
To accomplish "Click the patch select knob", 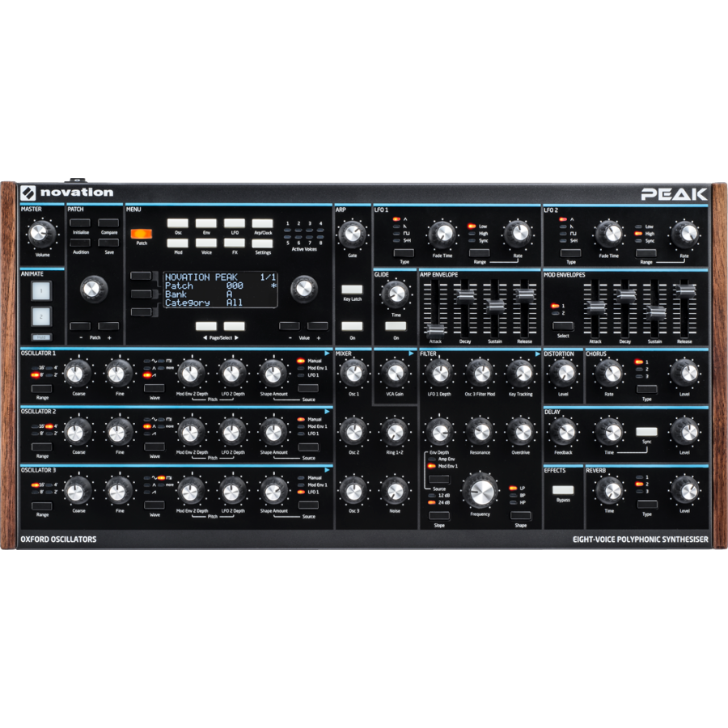I will click(x=94, y=288).
